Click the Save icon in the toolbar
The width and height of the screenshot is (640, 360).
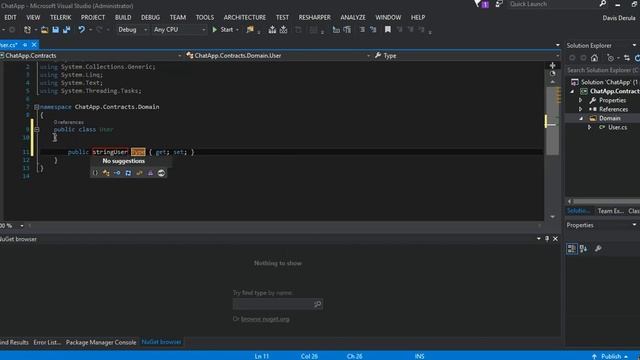(56, 29)
